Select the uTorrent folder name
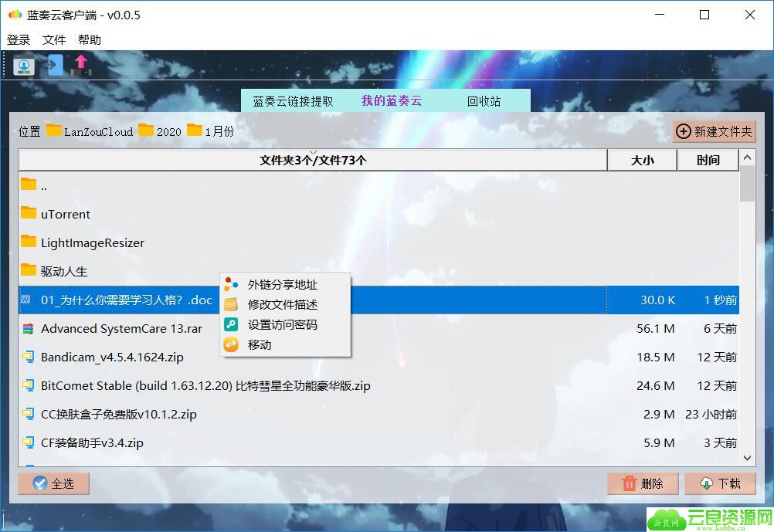This screenshot has height=532, width=774. (x=66, y=214)
